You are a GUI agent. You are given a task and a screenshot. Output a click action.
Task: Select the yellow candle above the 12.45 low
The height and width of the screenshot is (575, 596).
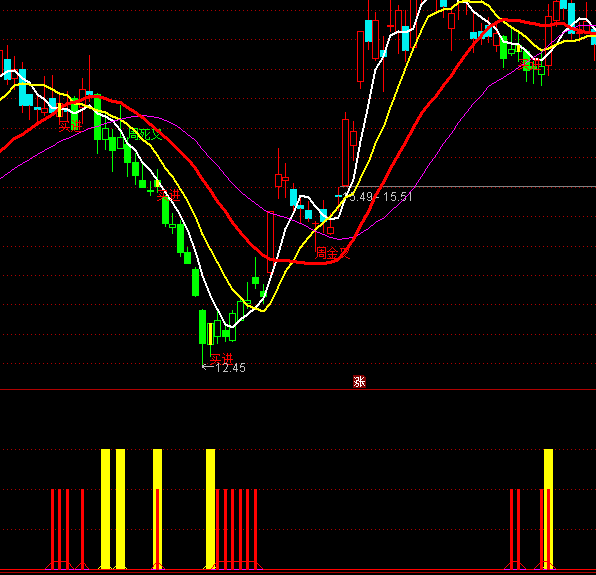point(211,334)
